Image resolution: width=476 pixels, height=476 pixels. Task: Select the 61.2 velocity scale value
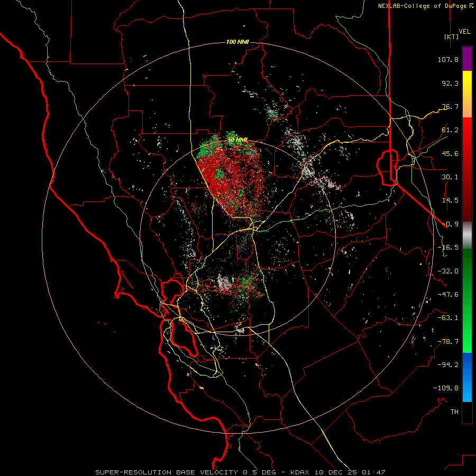(x=450, y=130)
